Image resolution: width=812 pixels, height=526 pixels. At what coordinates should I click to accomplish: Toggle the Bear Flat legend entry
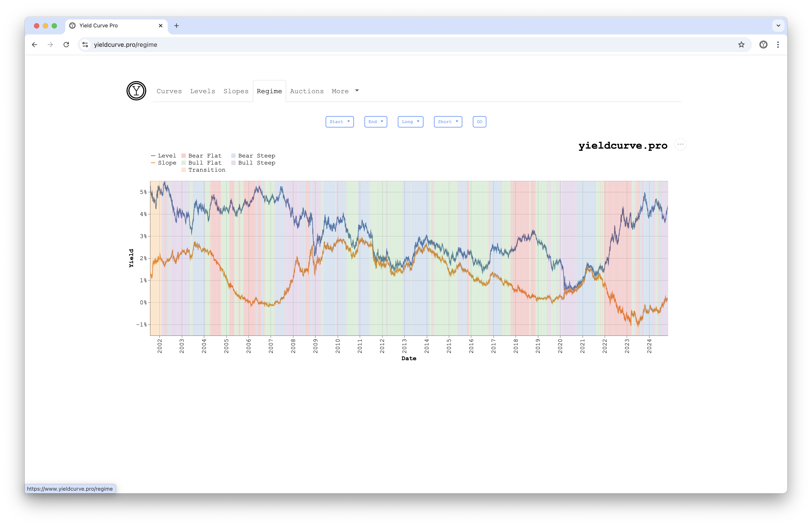click(201, 156)
